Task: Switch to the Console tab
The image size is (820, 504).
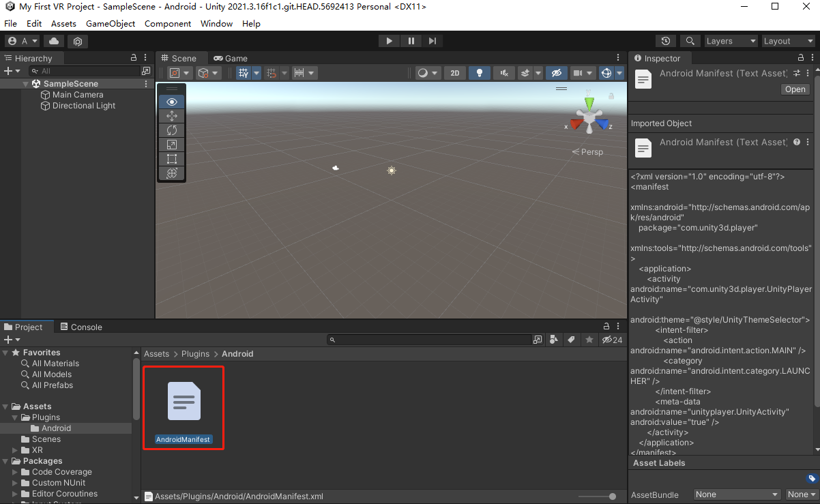Action: click(x=81, y=327)
